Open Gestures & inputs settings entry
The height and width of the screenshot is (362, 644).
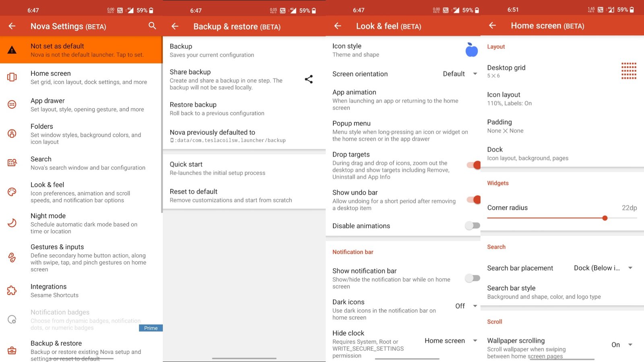click(81, 258)
